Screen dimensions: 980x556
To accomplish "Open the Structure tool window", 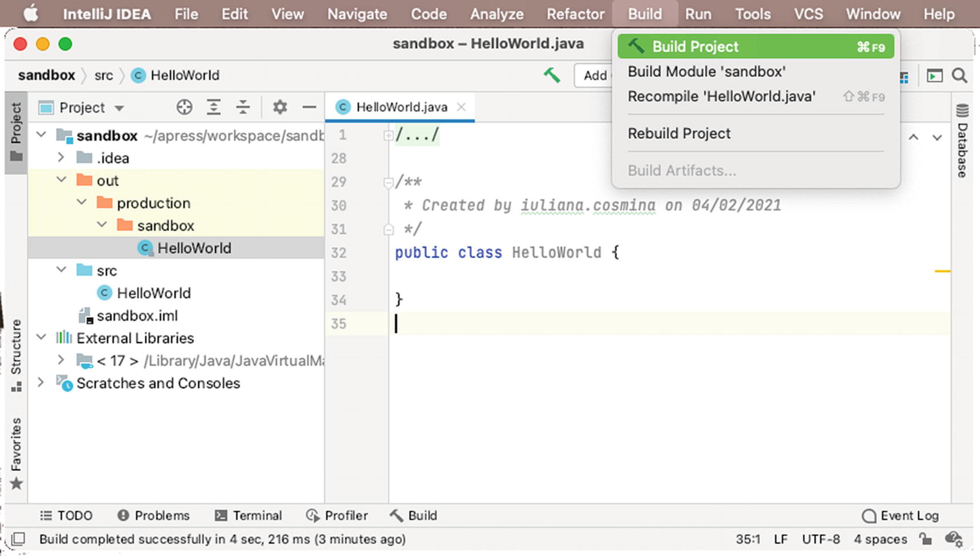I will 16,355.
